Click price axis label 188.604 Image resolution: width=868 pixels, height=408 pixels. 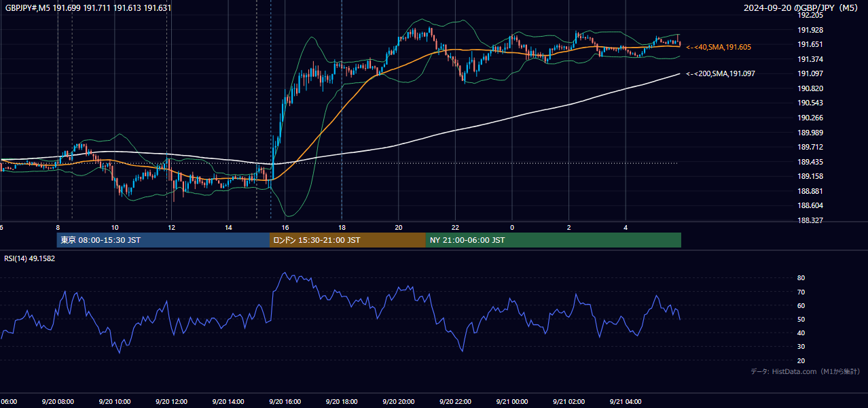click(810, 205)
